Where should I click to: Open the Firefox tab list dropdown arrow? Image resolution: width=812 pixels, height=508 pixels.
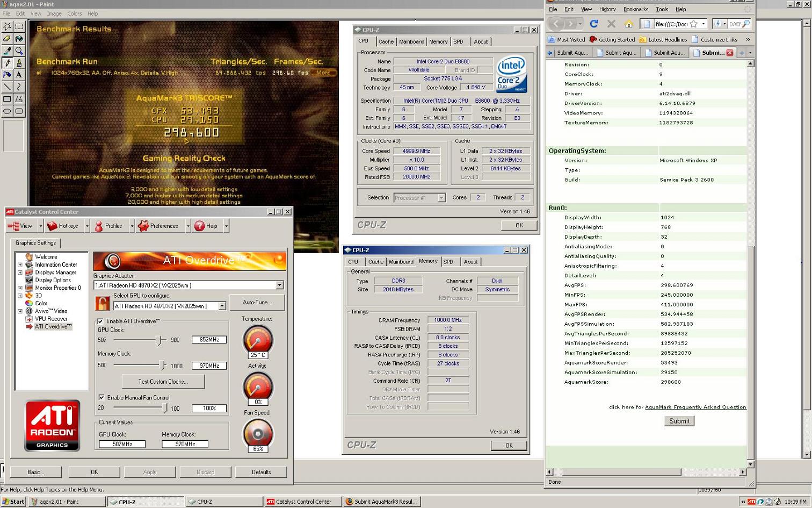750,53
